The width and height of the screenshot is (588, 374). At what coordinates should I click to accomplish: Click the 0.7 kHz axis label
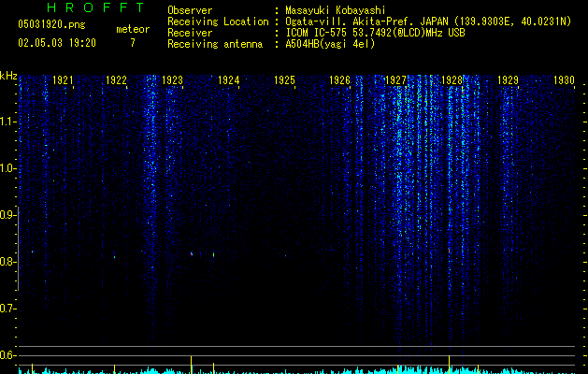tap(7, 309)
